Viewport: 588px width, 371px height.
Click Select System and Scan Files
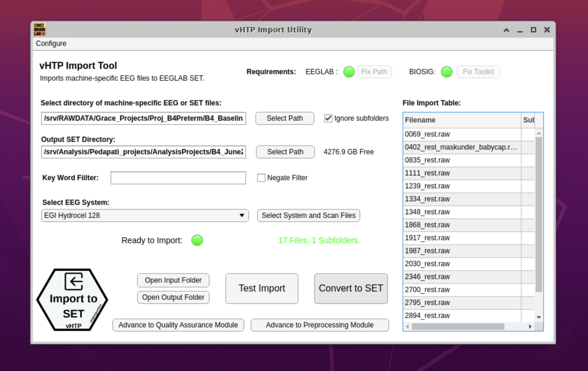pos(308,216)
